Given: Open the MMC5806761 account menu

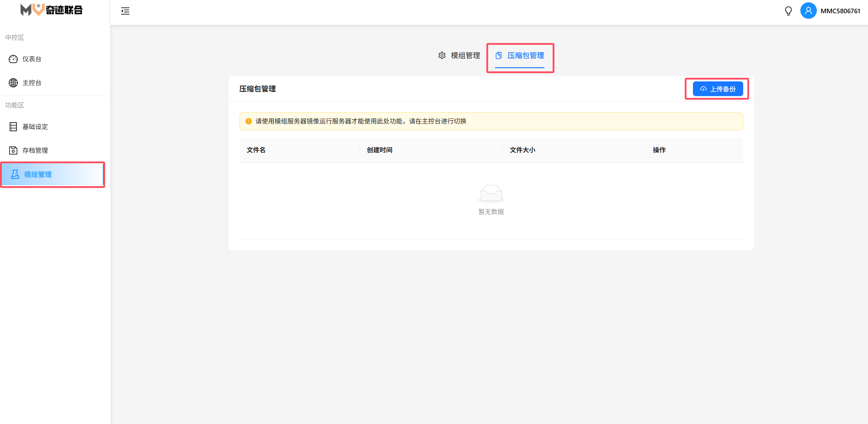Looking at the screenshot, I should click(840, 11).
